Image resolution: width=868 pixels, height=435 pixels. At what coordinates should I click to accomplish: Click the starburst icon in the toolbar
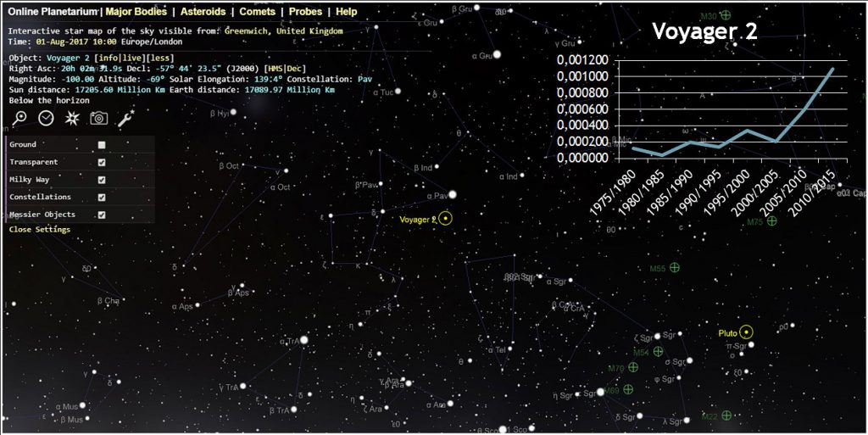point(73,118)
